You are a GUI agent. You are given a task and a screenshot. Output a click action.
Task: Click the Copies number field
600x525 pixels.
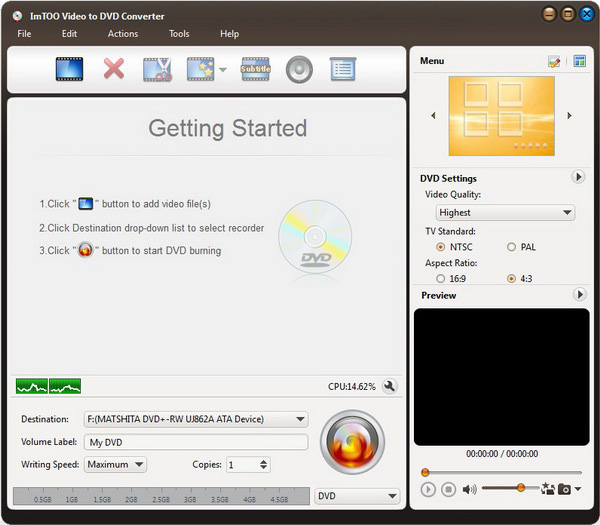coord(242,465)
